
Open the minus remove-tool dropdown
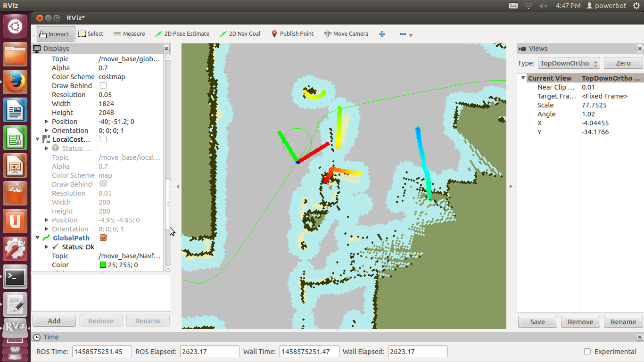pyautogui.click(x=406, y=34)
